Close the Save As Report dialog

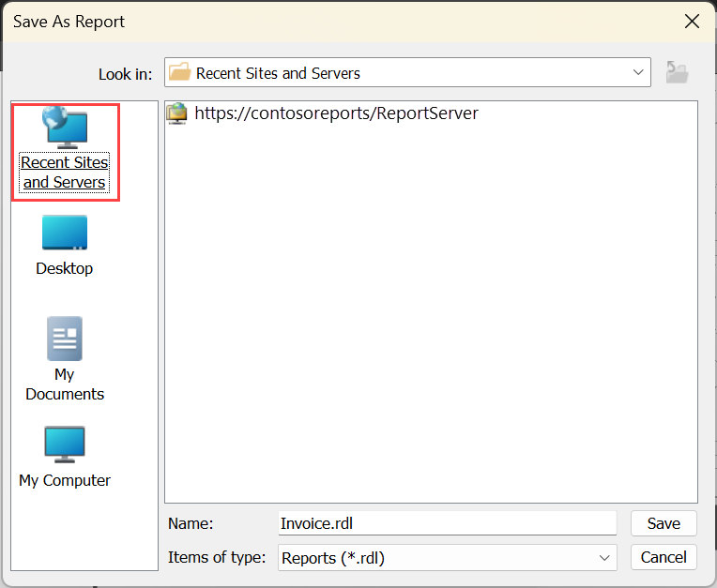(692, 21)
